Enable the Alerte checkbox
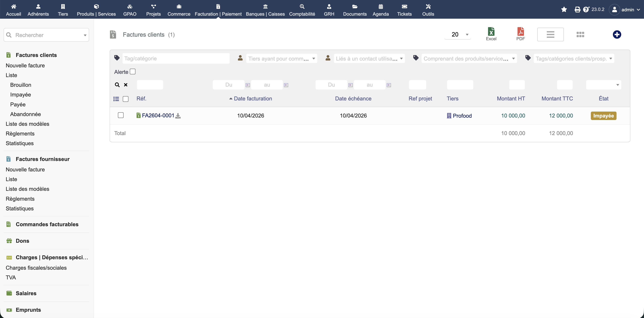Image resolution: width=644 pixels, height=318 pixels. tap(133, 72)
